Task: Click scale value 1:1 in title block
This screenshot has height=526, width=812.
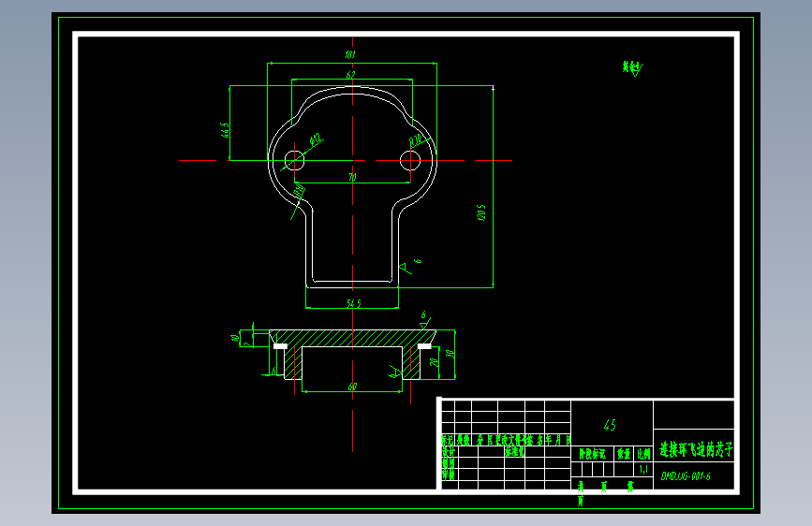Action: (x=643, y=469)
